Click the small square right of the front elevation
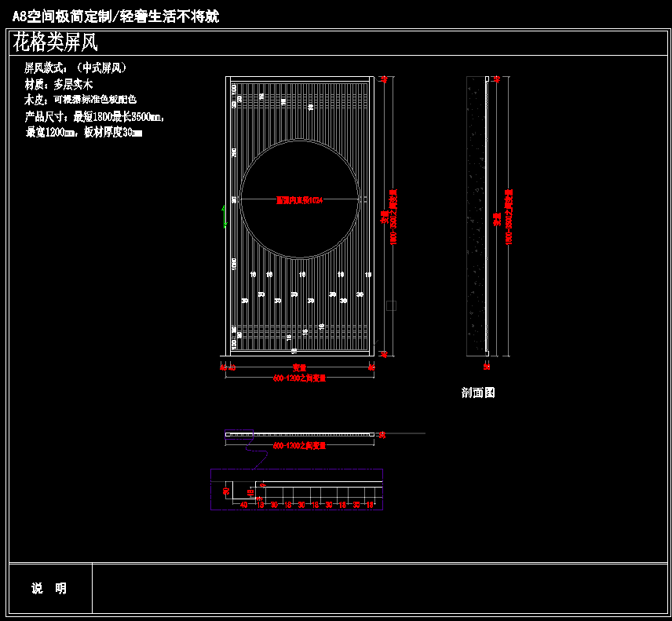 [392, 305]
